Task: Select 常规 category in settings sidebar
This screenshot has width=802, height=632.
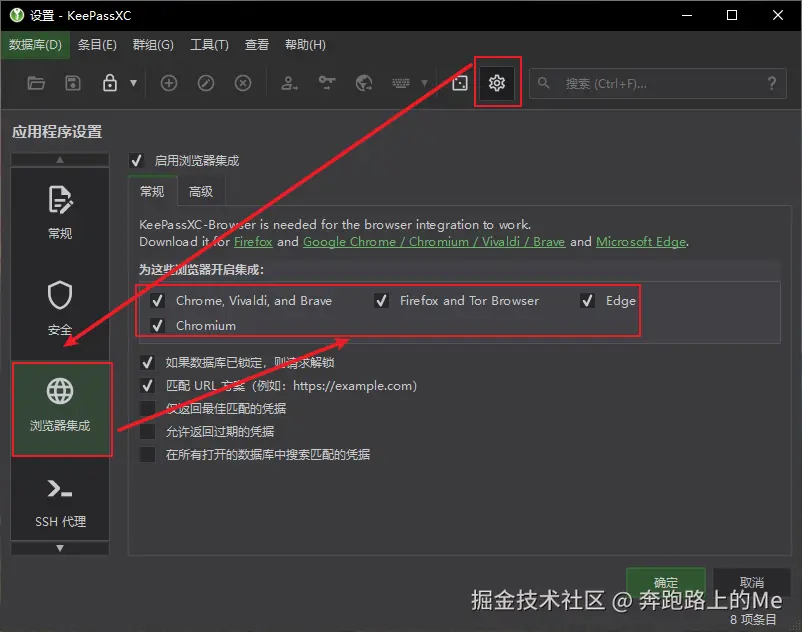Action: [60, 213]
